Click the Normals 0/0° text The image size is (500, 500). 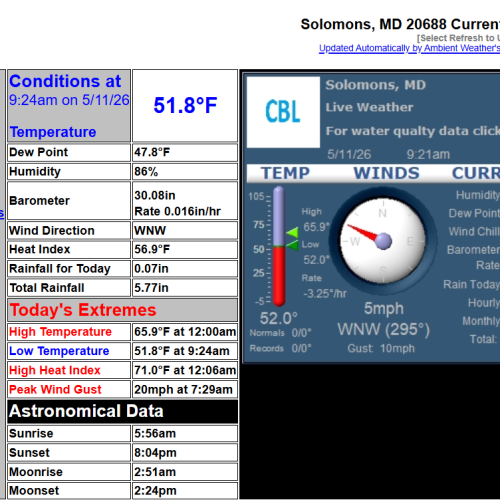pos(280,333)
